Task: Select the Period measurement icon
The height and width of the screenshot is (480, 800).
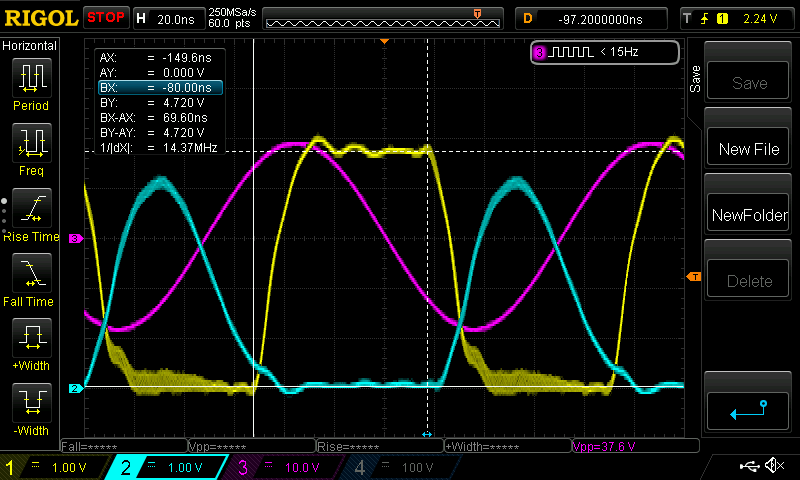Action: [x=32, y=78]
